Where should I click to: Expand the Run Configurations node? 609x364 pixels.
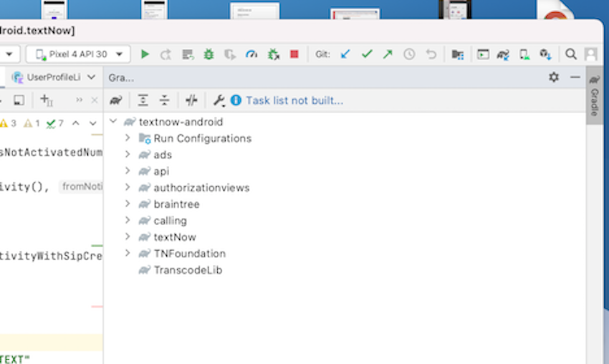tap(128, 138)
